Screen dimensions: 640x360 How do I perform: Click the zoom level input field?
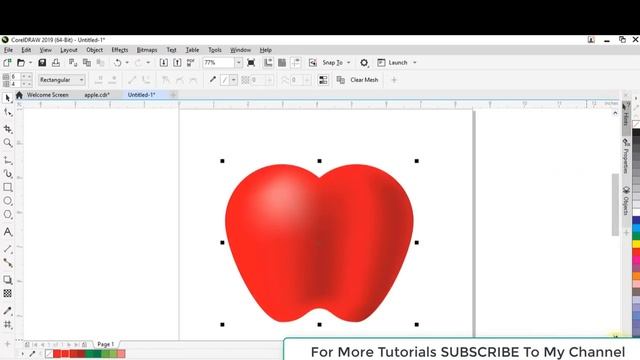click(219, 62)
